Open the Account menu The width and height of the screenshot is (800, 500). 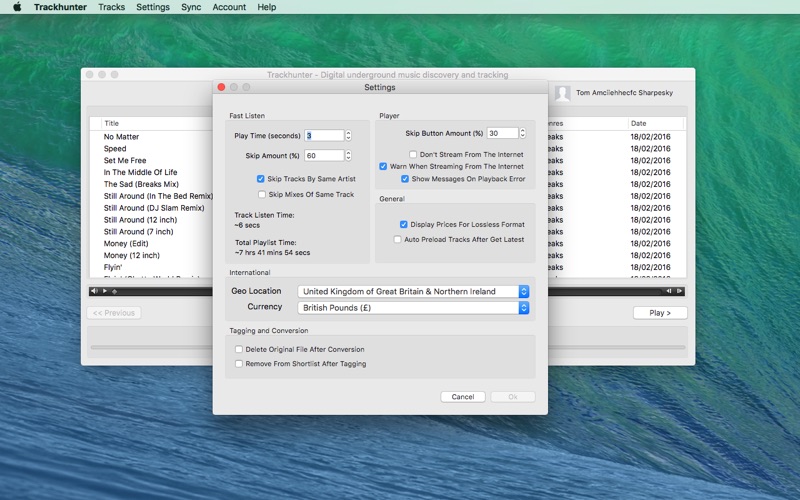point(229,7)
